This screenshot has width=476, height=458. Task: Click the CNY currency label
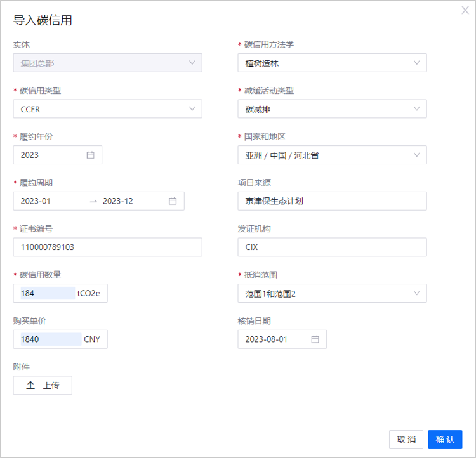pos(92,339)
